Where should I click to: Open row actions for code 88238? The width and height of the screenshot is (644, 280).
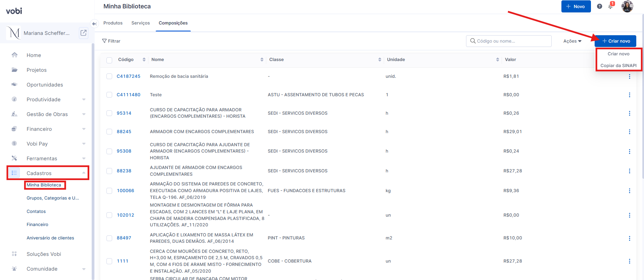(x=630, y=171)
